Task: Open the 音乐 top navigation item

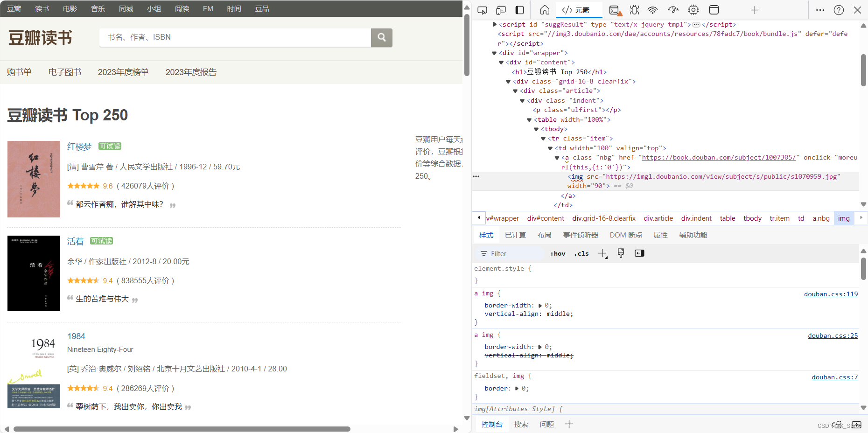Action: [98, 9]
